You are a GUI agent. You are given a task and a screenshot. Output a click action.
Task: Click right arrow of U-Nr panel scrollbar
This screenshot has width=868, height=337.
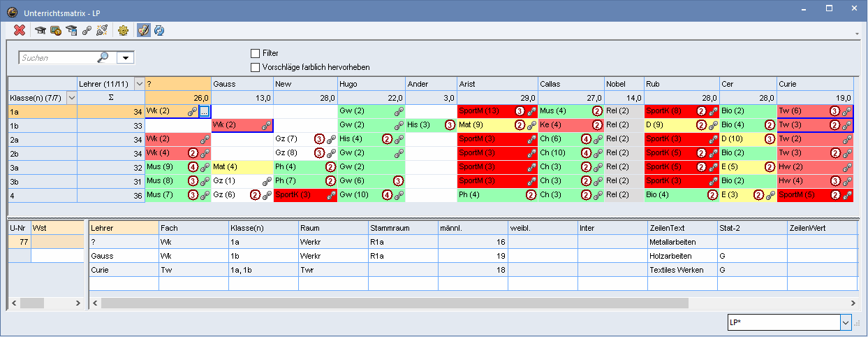tap(78, 303)
